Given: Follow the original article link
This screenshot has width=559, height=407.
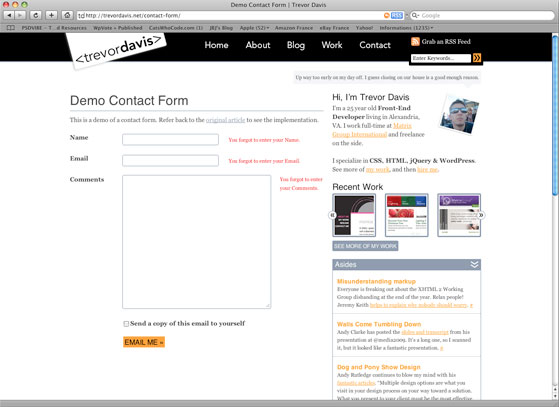Looking at the screenshot, I should 225,120.
